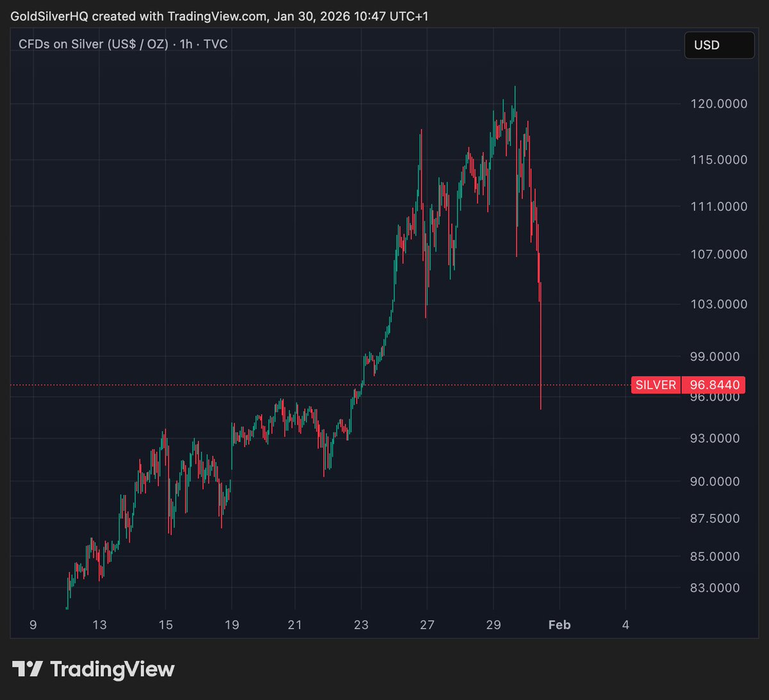Click the 103.0000 price axis label

tap(718, 304)
